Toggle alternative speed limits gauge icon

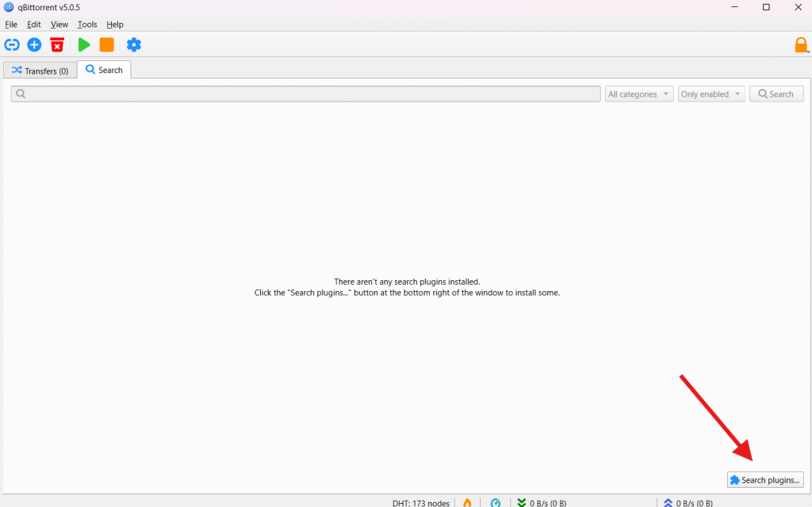[x=496, y=502]
